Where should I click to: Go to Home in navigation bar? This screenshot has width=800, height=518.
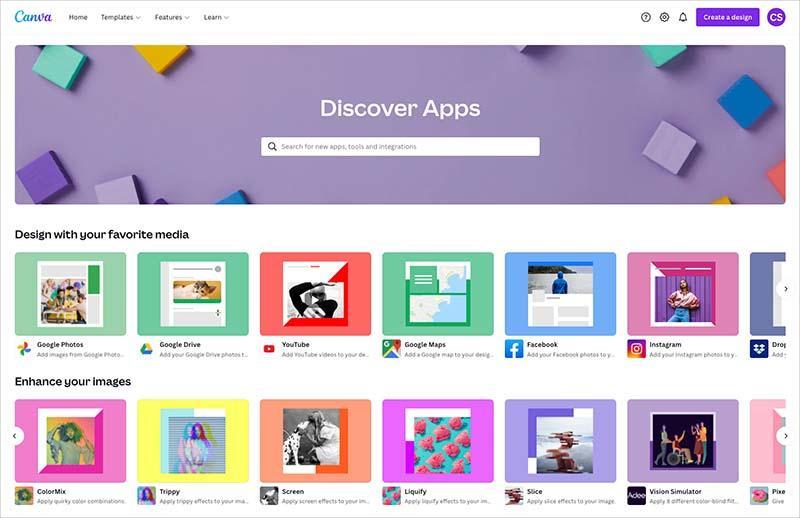point(78,17)
